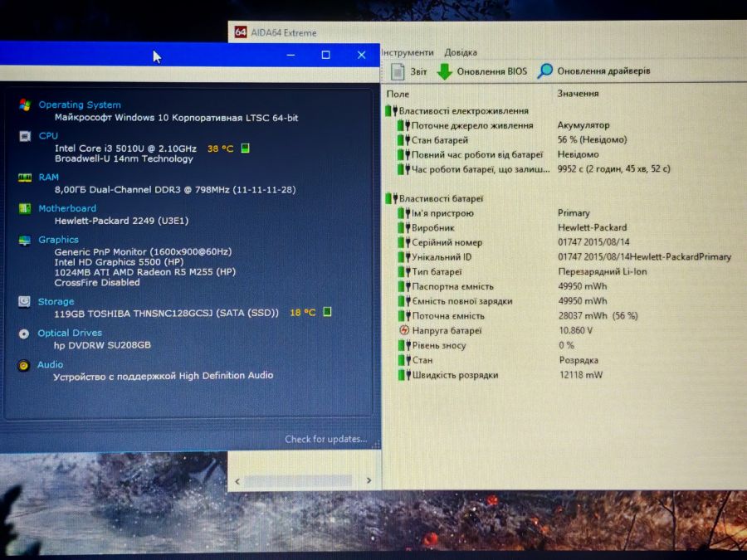Screen dimensions: 747x560
Task: Click the value 10.860 V
Action: tap(575, 330)
